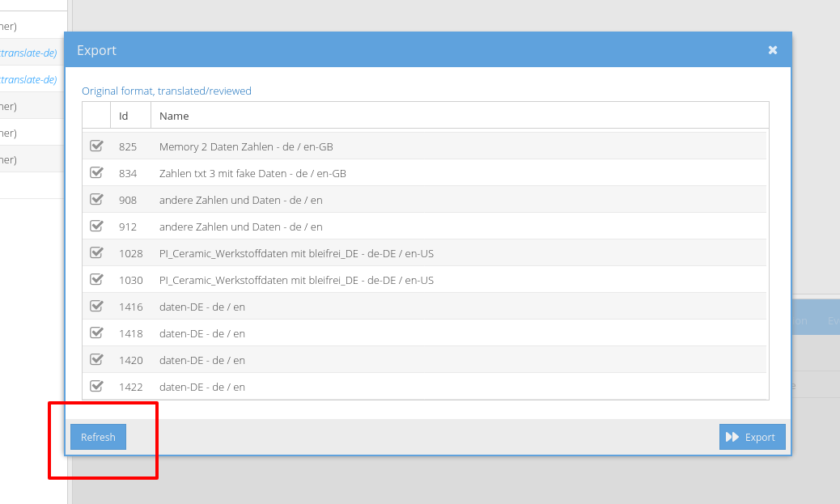The width and height of the screenshot is (840, 504).
Task: Close the Export dialog with the X icon
Action: (772, 50)
